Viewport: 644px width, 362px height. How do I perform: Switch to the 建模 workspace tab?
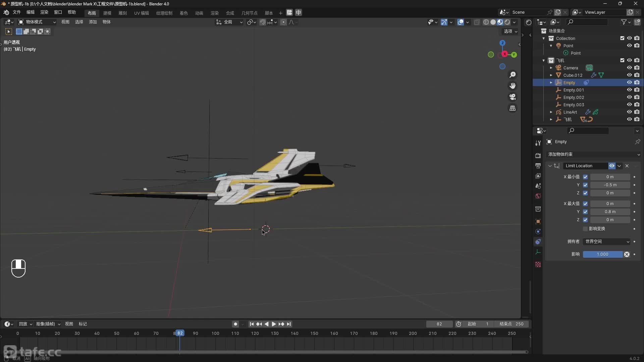point(107,13)
